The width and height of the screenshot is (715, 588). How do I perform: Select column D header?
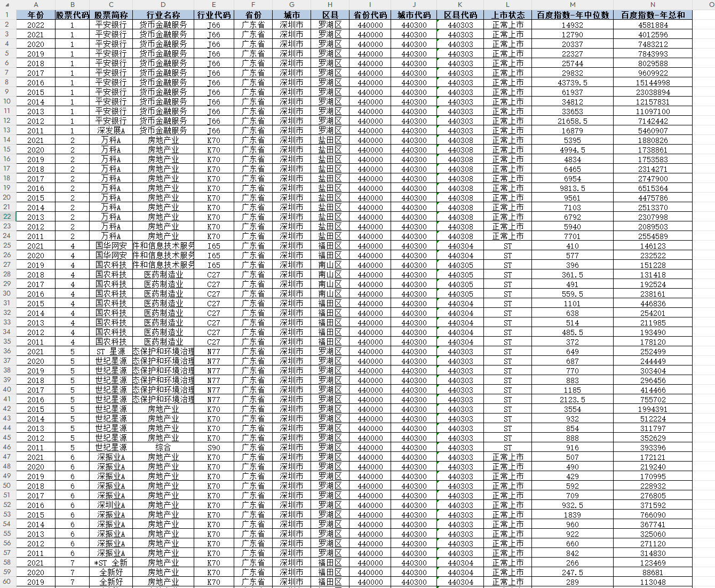point(163,5)
